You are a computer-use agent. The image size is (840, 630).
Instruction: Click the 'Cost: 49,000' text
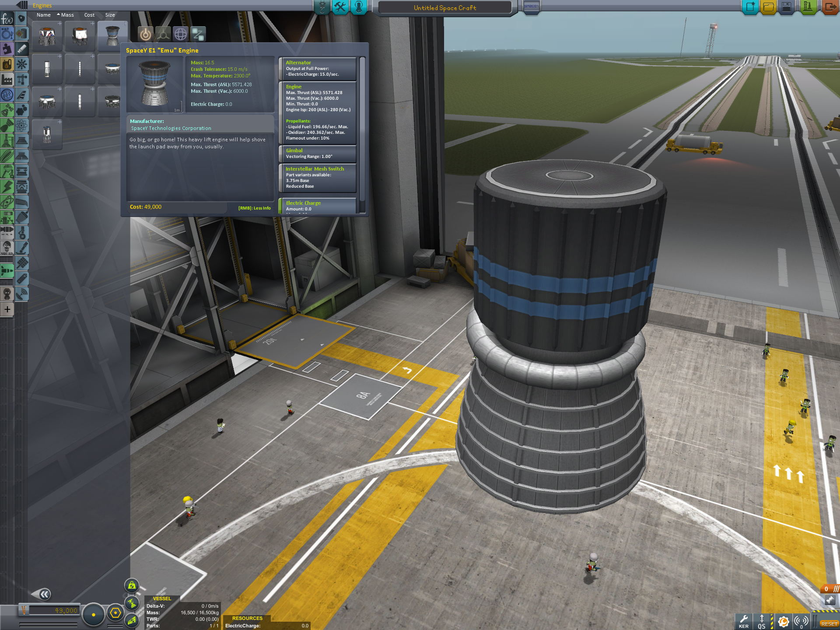[146, 207]
